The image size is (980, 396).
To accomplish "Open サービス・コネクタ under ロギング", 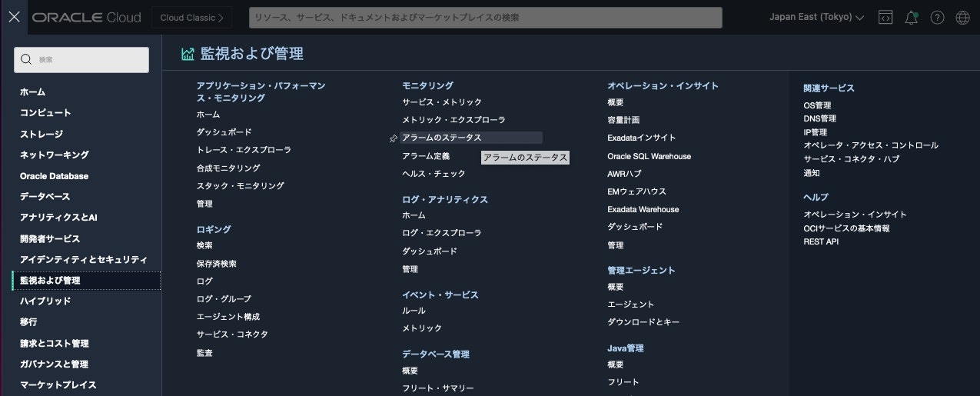I will click(x=232, y=334).
